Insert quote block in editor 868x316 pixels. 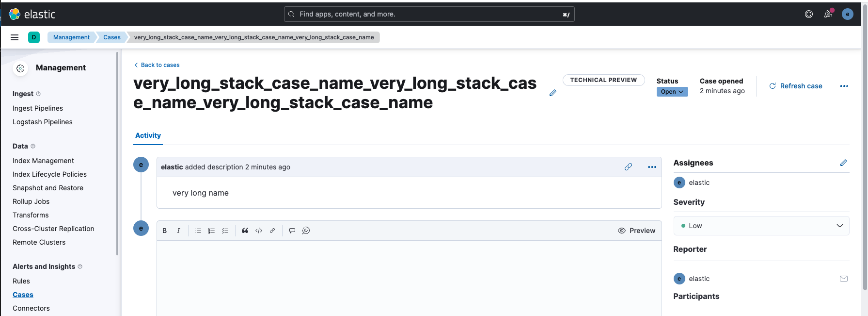click(245, 231)
